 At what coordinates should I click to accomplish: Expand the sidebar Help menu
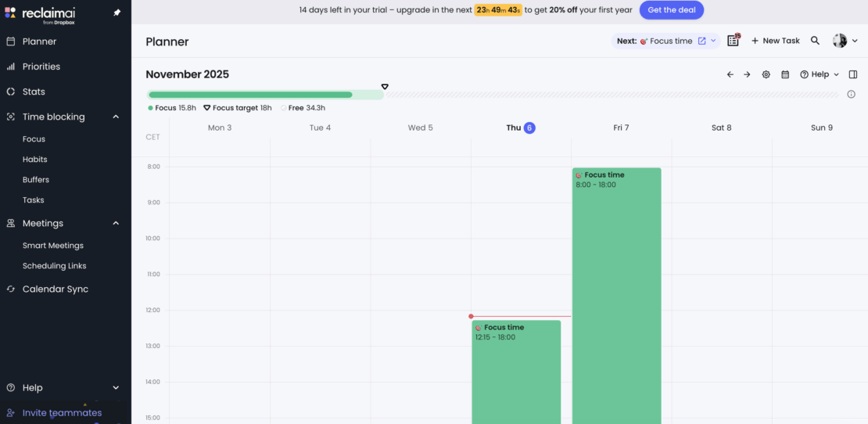[116, 387]
